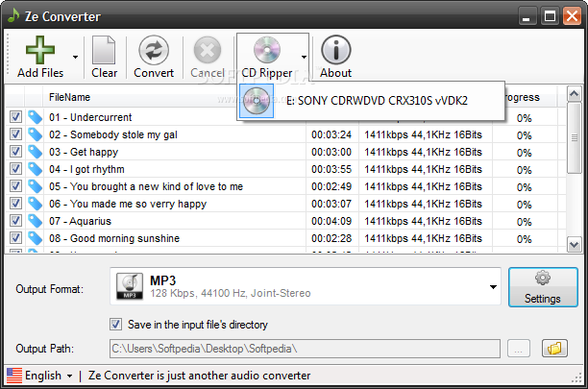Click the green music note app icon

(13, 15)
